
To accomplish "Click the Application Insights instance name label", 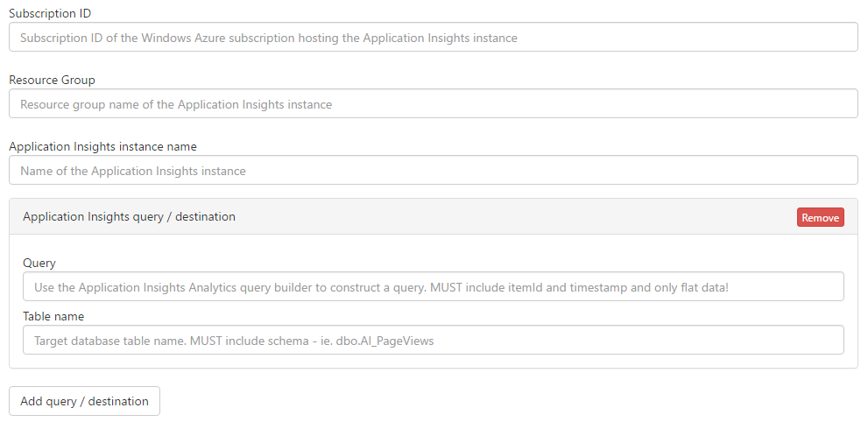I will tap(102, 146).
